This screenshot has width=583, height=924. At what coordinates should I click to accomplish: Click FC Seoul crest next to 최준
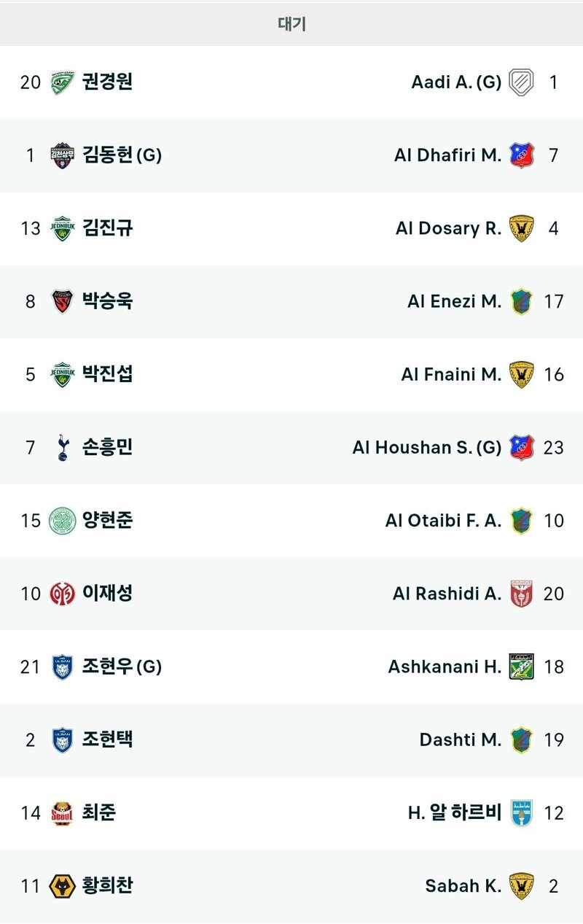point(63,813)
